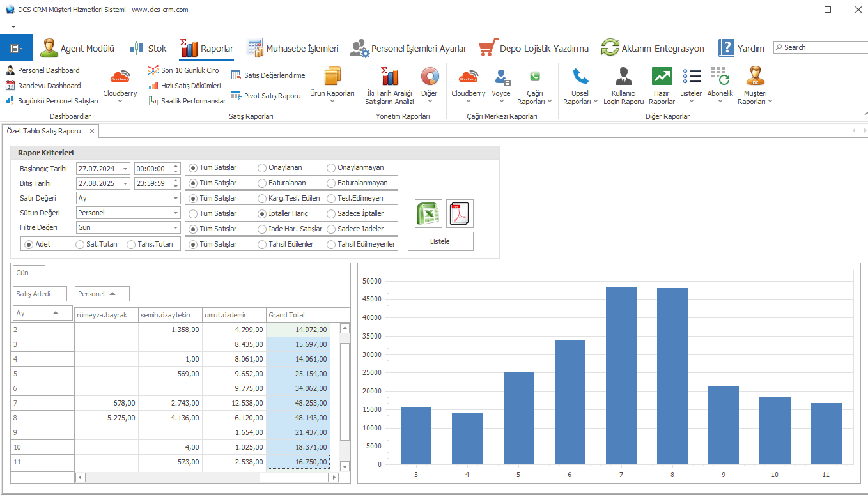The width and height of the screenshot is (868, 495).
Task: Open Saatlik Performanslar report
Action: (187, 101)
